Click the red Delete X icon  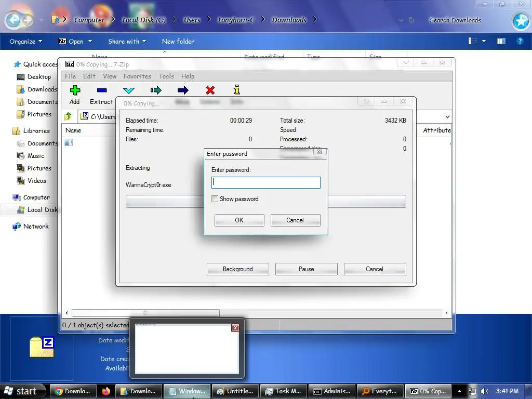pyautogui.click(x=210, y=90)
